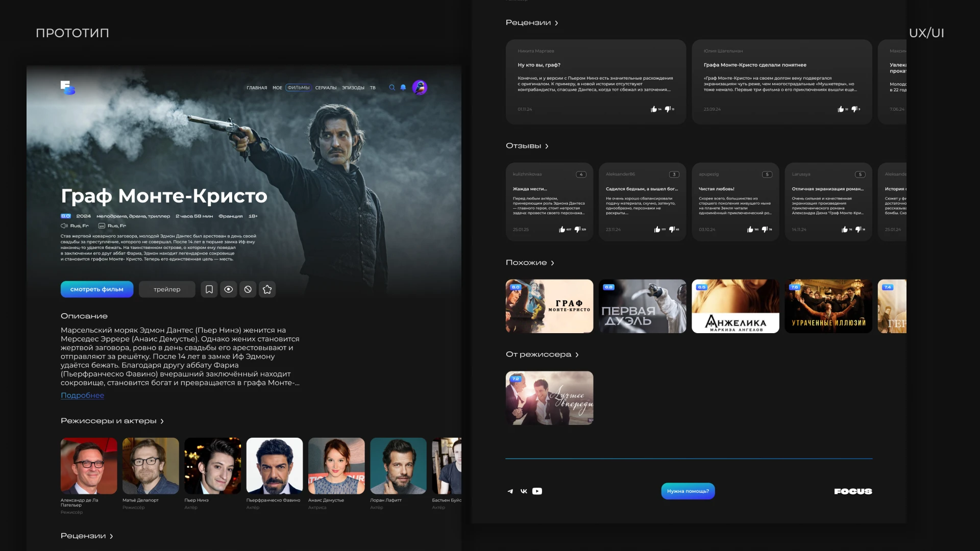This screenshot has height=551, width=980.
Task: Expand the "Режиссеры и актеры" section chevron
Action: click(x=162, y=421)
